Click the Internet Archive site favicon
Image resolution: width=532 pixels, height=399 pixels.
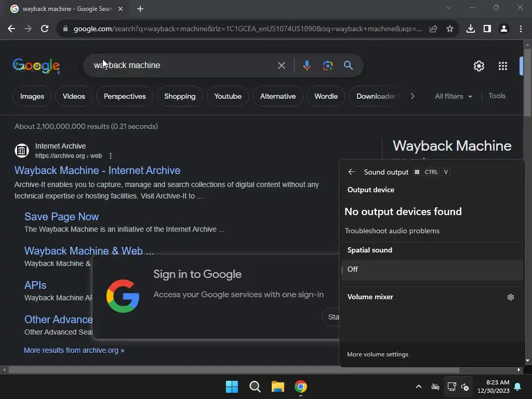22,150
